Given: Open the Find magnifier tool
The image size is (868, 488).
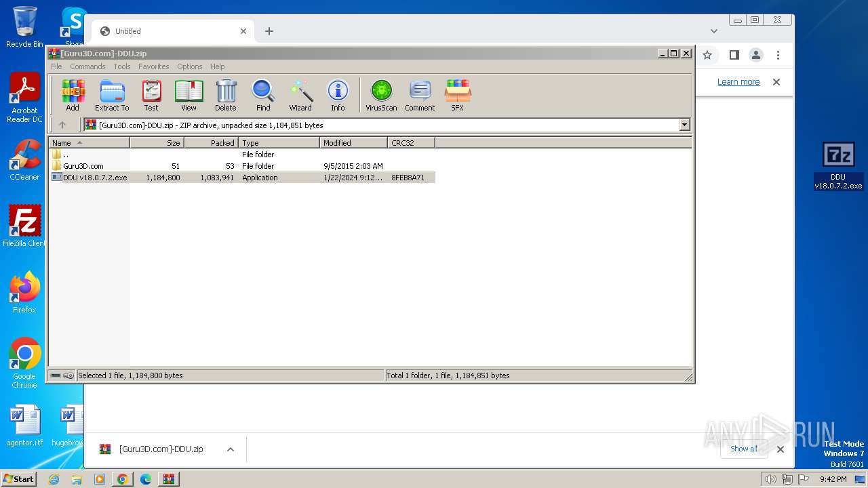Looking at the screenshot, I should [263, 95].
